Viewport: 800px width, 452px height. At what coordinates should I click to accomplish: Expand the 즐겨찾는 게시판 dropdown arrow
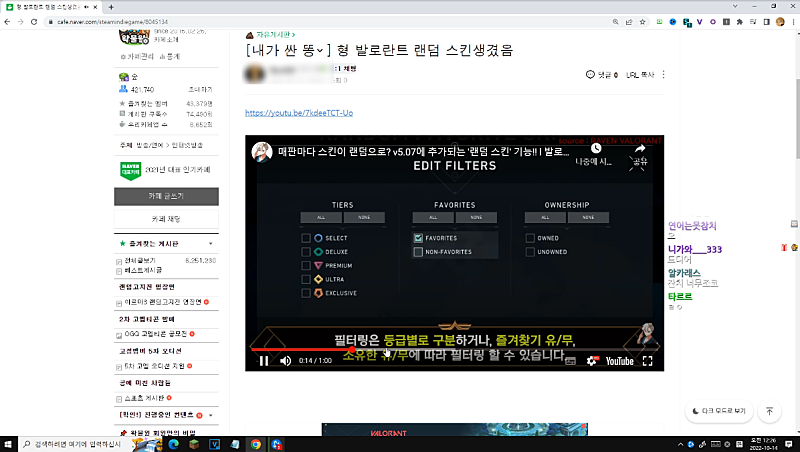pyautogui.click(x=211, y=244)
